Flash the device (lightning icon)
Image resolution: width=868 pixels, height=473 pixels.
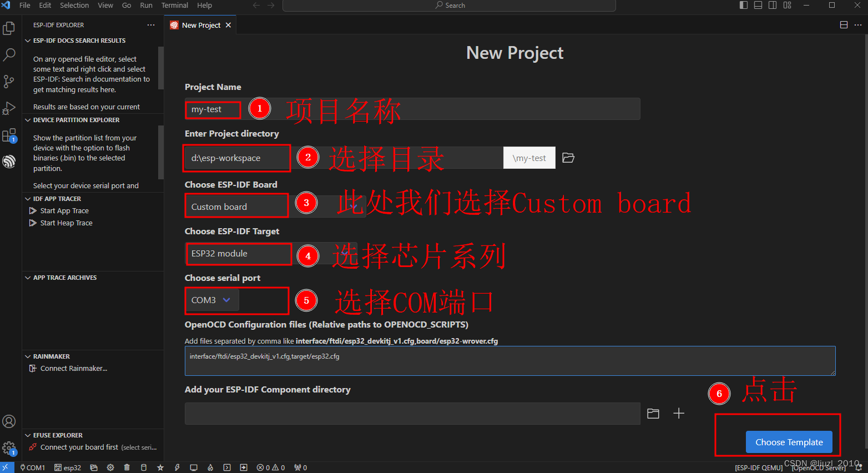tap(177, 467)
